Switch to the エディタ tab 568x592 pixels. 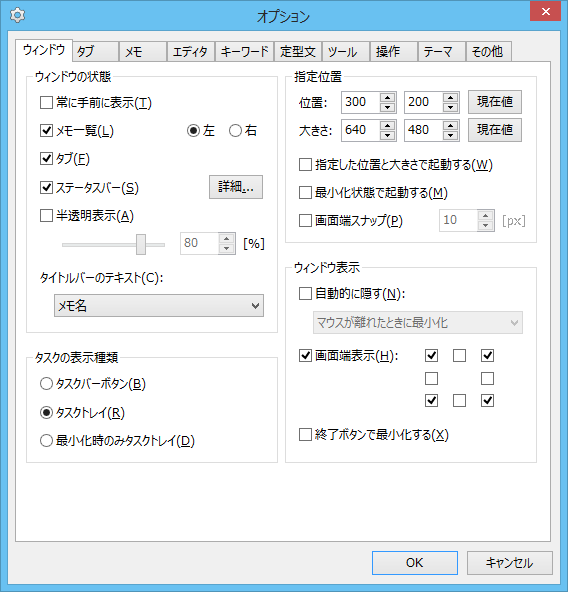191,51
